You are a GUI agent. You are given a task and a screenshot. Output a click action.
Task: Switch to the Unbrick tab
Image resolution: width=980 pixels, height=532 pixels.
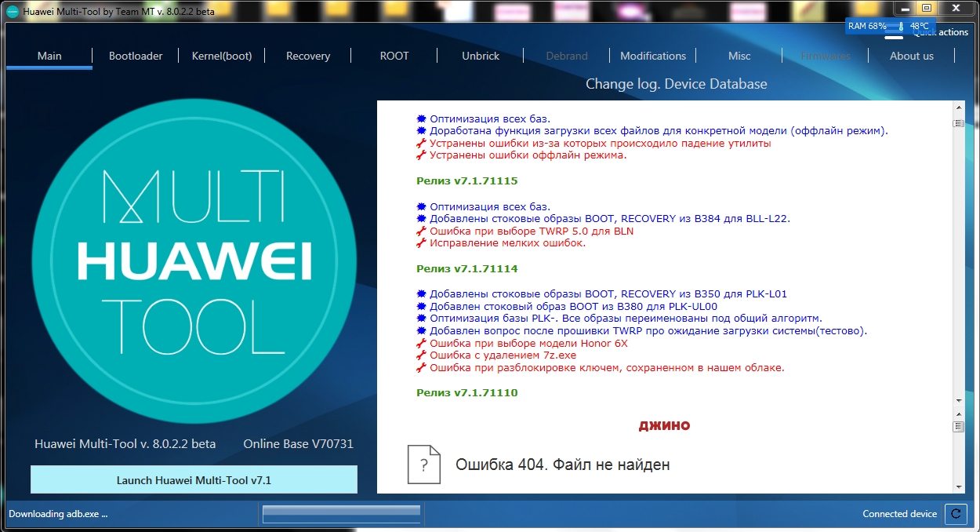click(x=481, y=56)
